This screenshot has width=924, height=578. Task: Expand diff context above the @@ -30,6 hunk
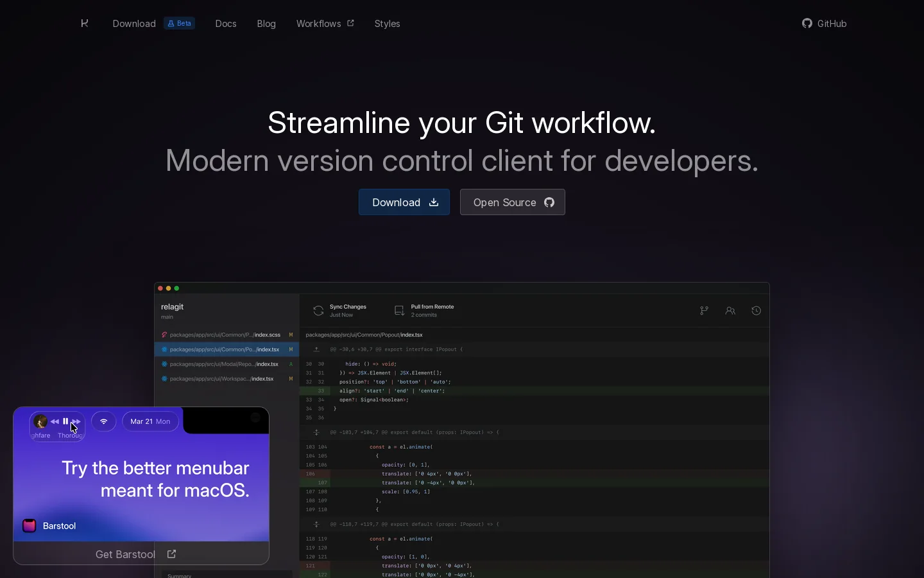click(x=316, y=349)
